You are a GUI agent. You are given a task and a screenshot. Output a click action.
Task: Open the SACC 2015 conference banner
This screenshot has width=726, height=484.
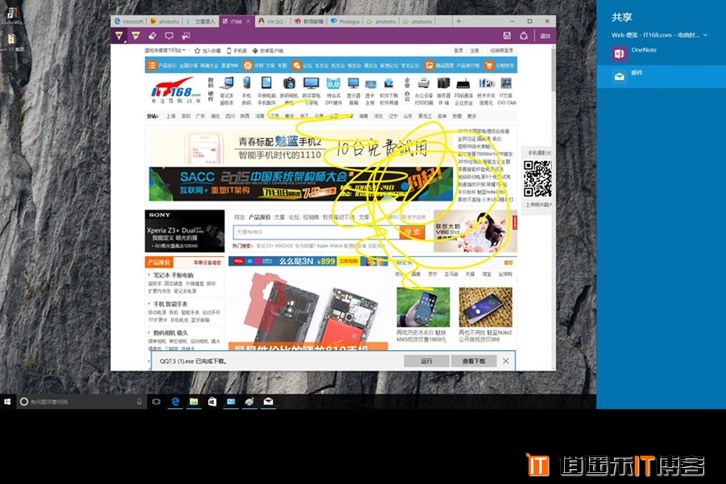click(x=301, y=184)
